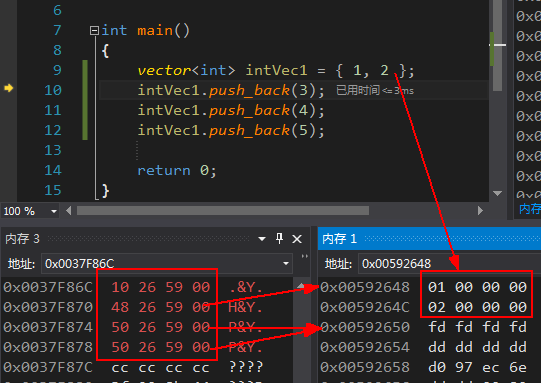Activate the Memory 1 panel title tab

click(x=339, y=239)
